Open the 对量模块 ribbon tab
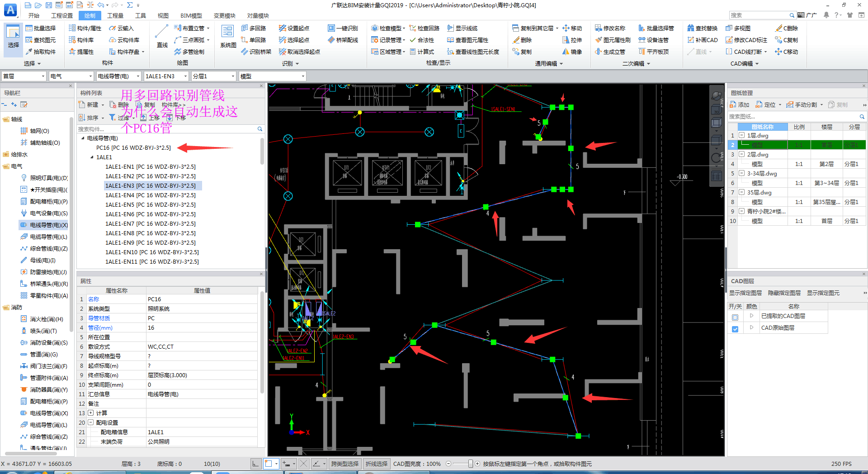Image resolution: width=868 pixels, height=474 pixels. coord(258,15)
